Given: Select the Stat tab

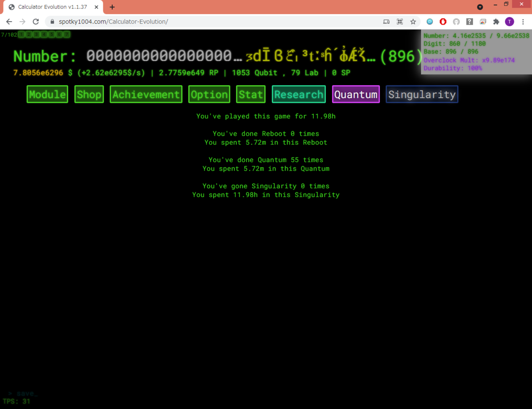Looking at the screenshot, I should point(251,94).
